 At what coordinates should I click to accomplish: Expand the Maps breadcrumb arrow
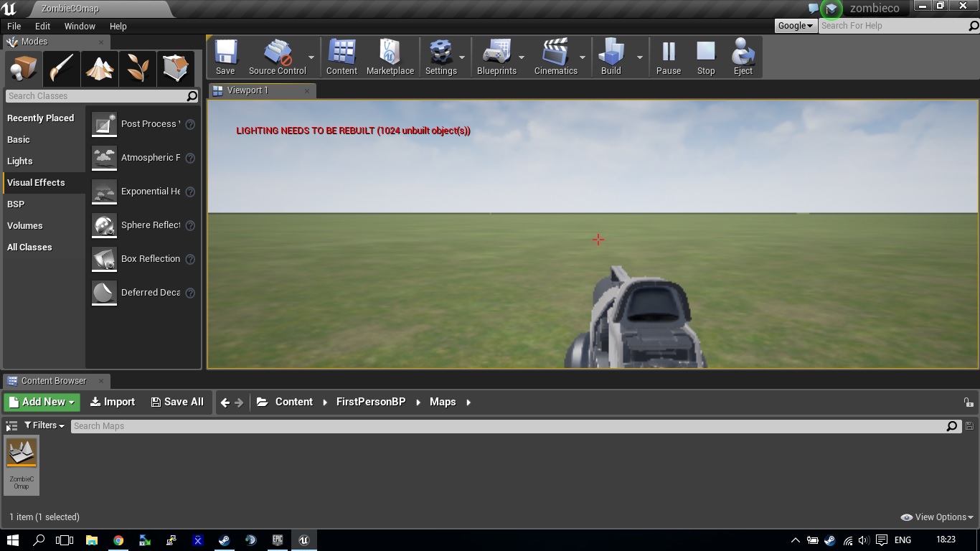(468, 402)
